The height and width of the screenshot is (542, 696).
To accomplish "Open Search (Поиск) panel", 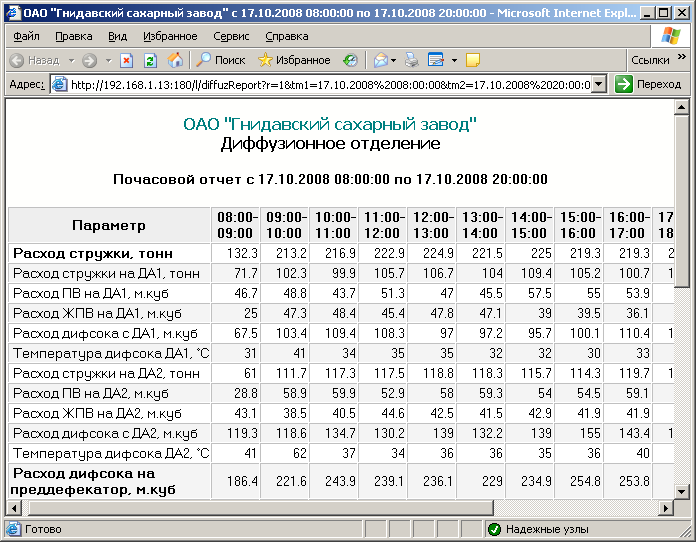I will [221, 60].
